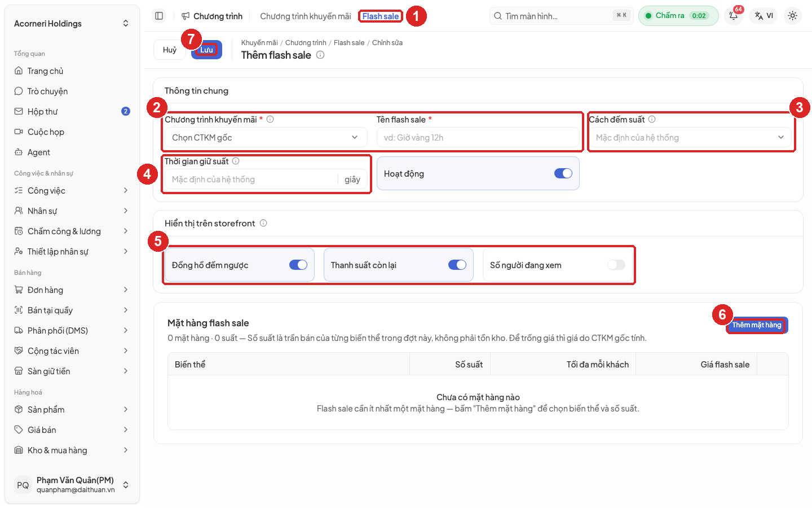Click the Huỷ button

coord(170,50)
